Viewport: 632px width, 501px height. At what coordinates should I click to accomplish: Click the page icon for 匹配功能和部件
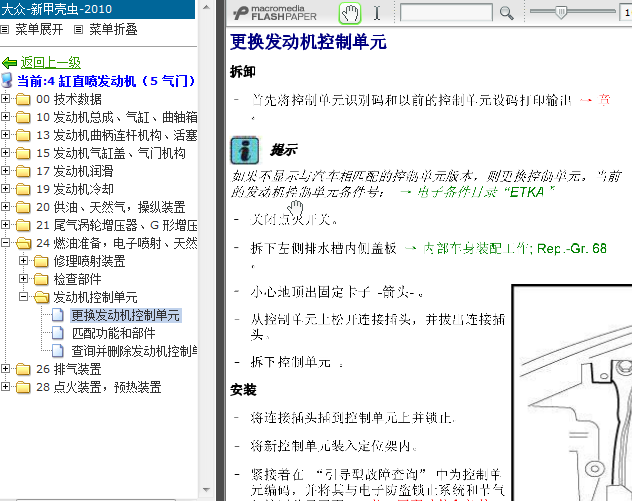[58, 333]
